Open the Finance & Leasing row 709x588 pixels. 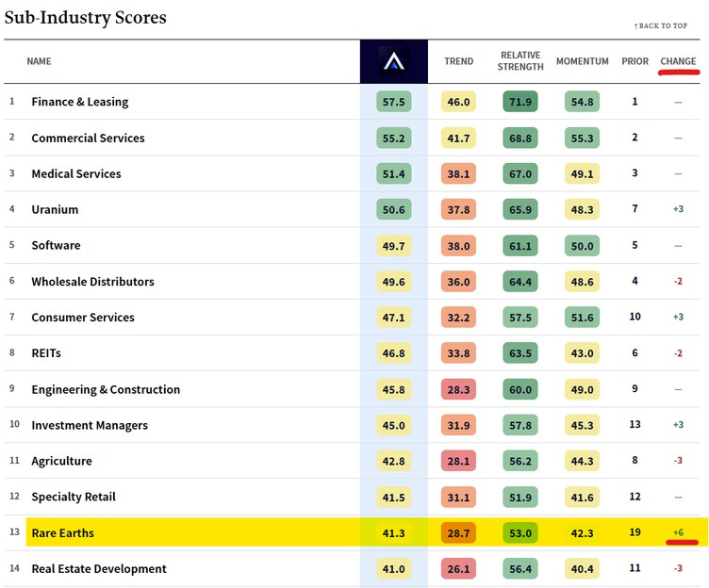pyautogui.click(x=352, y=102)
